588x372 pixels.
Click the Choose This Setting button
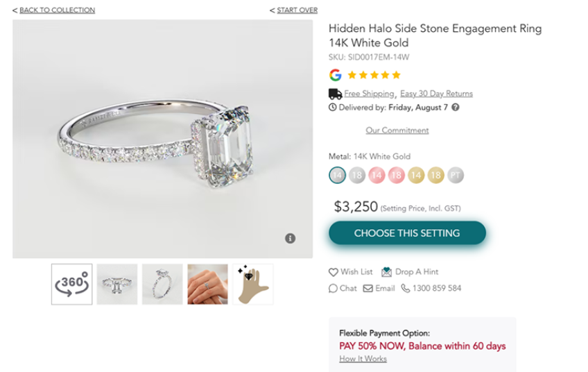point(407,233)
